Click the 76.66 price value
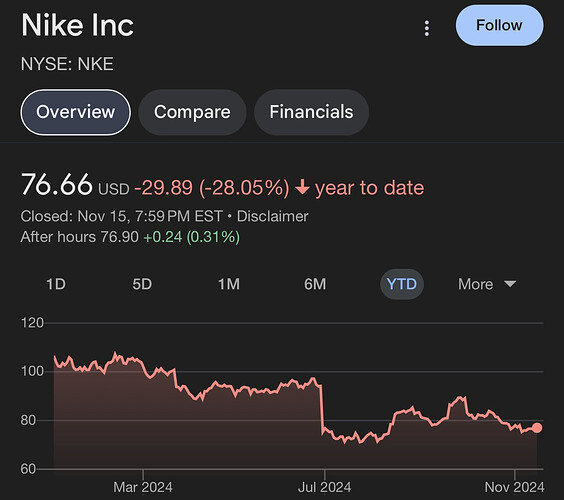Screen dimensions: 564x500 (57, 184)
